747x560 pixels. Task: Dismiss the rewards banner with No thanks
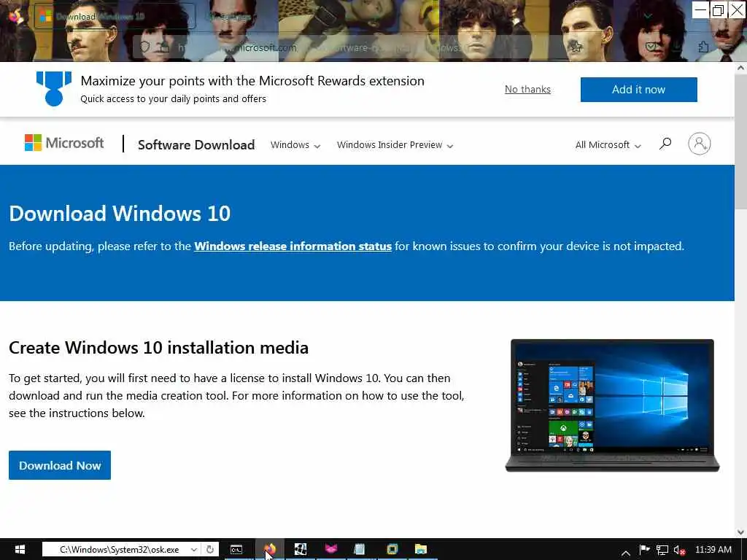click(x=527, y=89)
